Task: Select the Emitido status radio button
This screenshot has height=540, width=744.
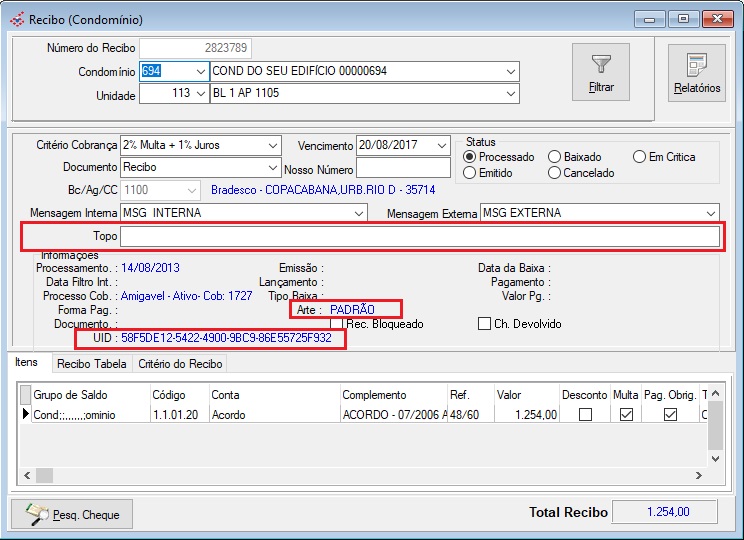Action: (471, 173)
